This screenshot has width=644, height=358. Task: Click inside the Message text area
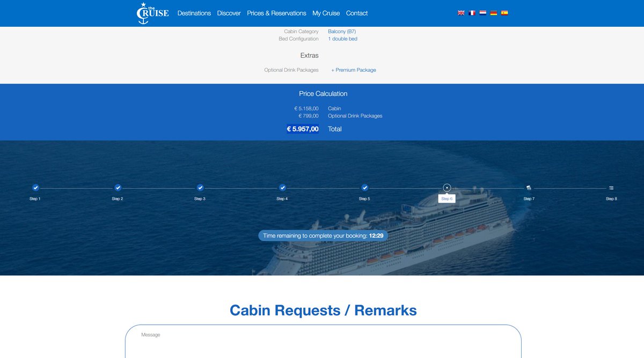(323, 342)
